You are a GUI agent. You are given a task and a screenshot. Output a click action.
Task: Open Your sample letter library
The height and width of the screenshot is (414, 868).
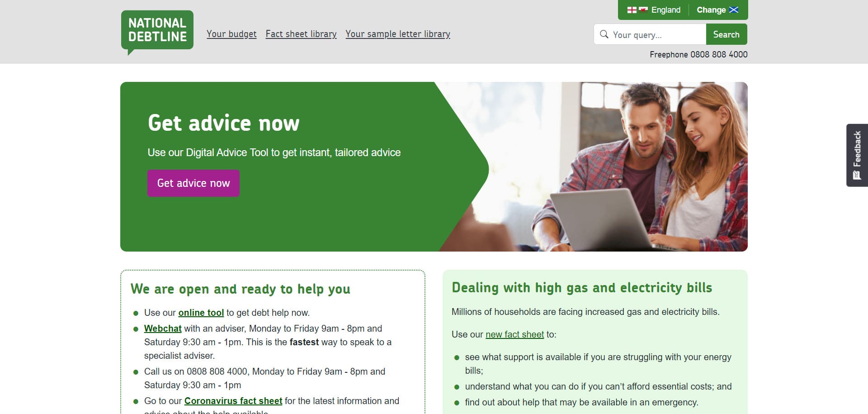pyautogui.click(x=398, y=34)
